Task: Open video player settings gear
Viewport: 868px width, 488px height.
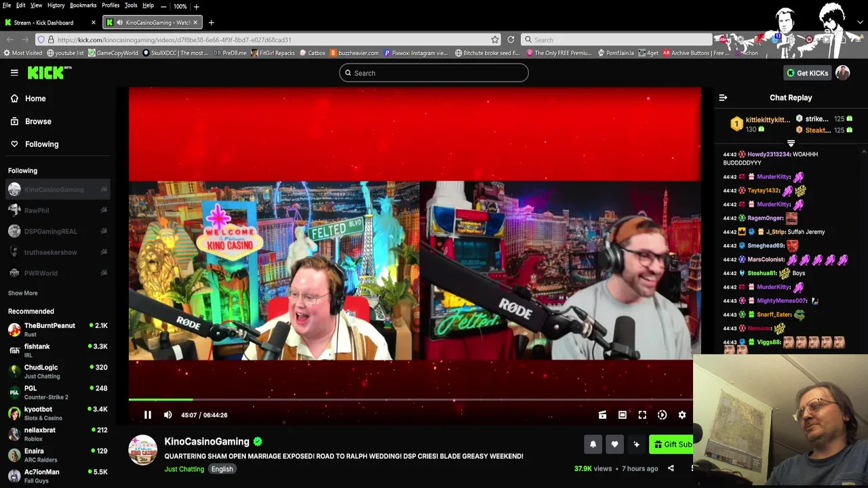Action: [x=682, y=415]
